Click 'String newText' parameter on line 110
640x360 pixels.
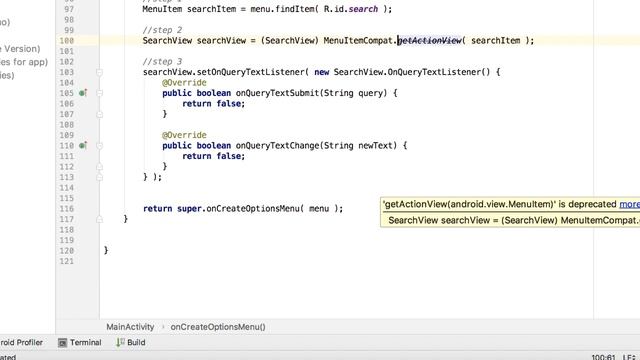click(x=360, y=146)
